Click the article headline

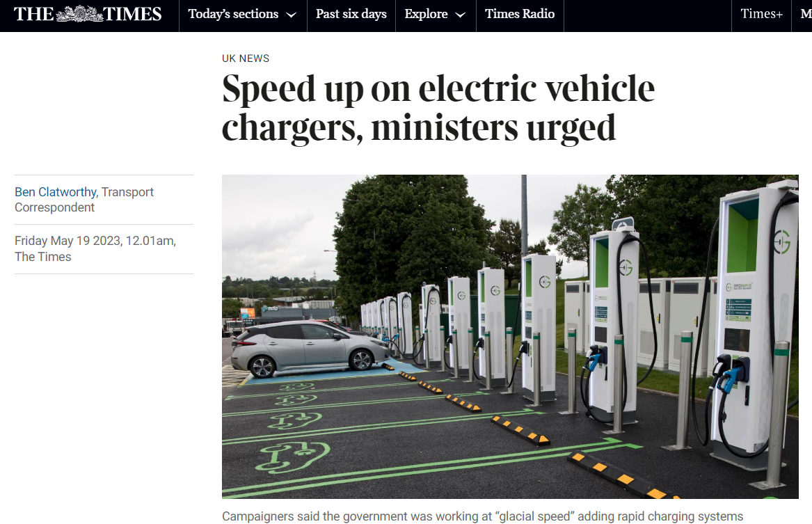[438, 108]
